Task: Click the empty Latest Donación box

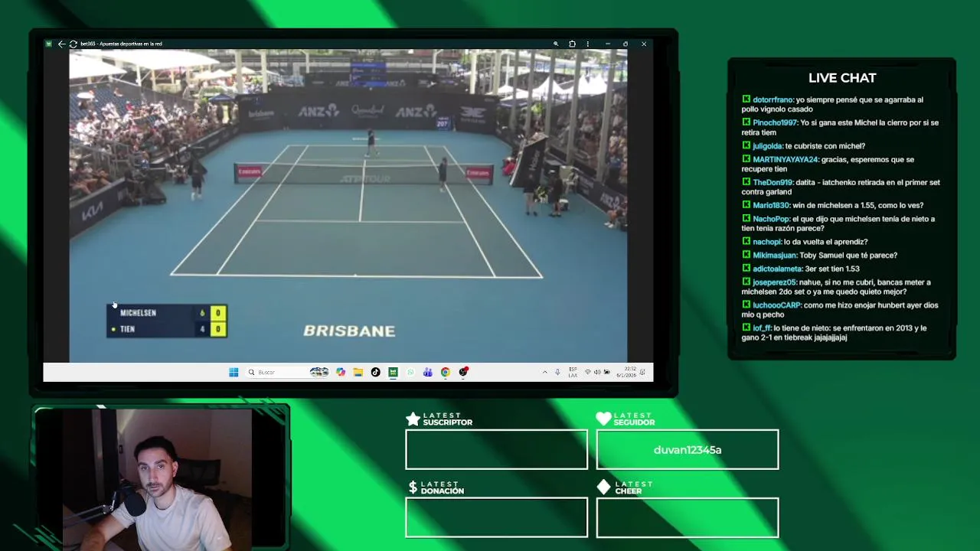Action: 496,517
